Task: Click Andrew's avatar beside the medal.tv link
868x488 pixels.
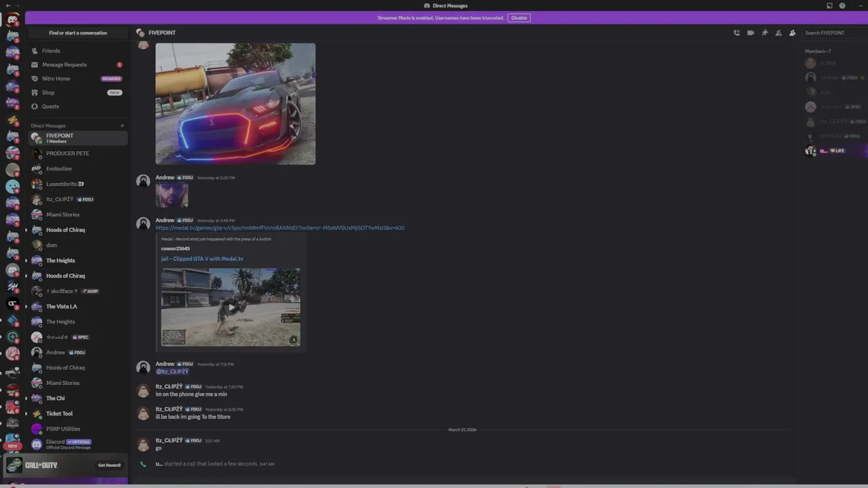Action: pos(143,224)
